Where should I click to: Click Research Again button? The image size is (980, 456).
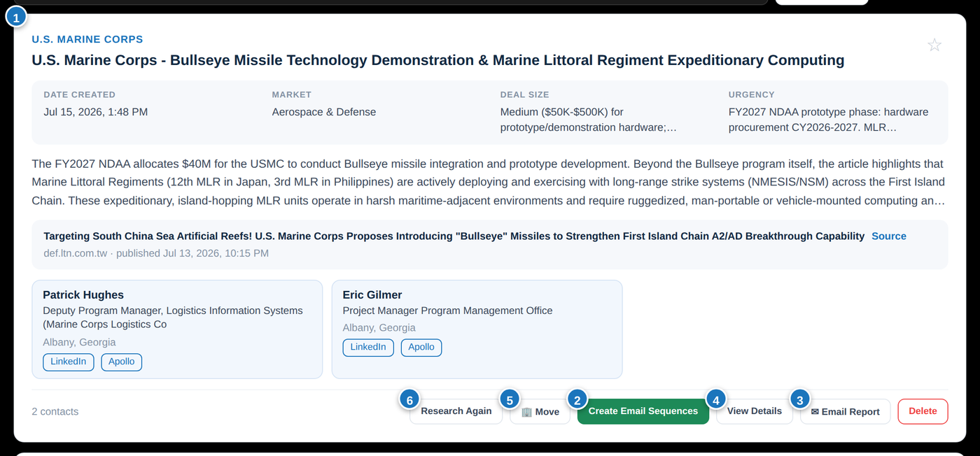456,411
